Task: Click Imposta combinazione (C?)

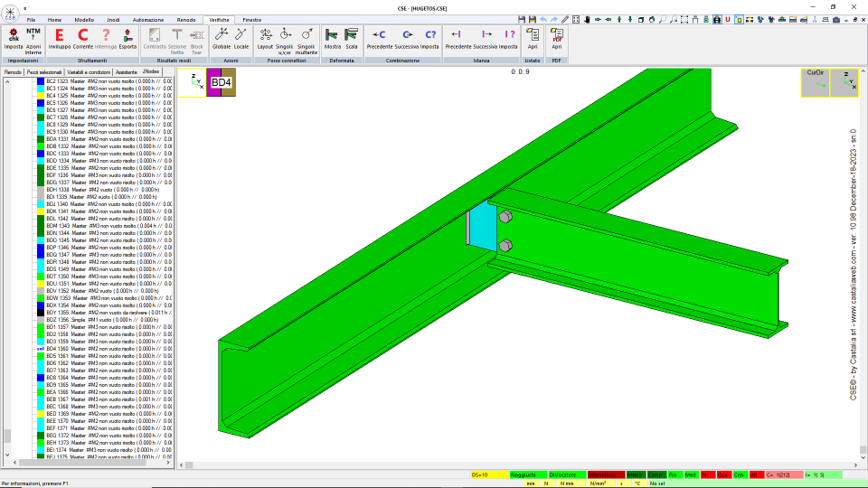Action: pyautogui.click(x=430, y=39)
